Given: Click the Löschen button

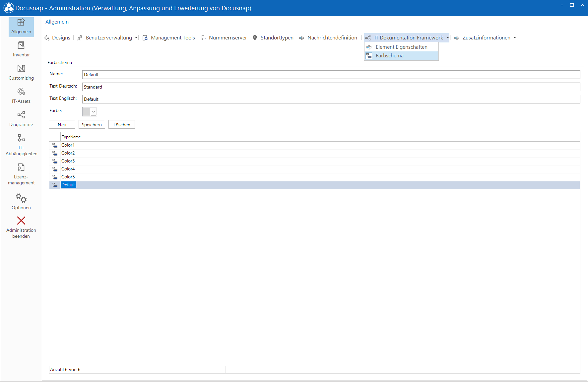Looking at the screenshot, I should [x=122, y=125].
